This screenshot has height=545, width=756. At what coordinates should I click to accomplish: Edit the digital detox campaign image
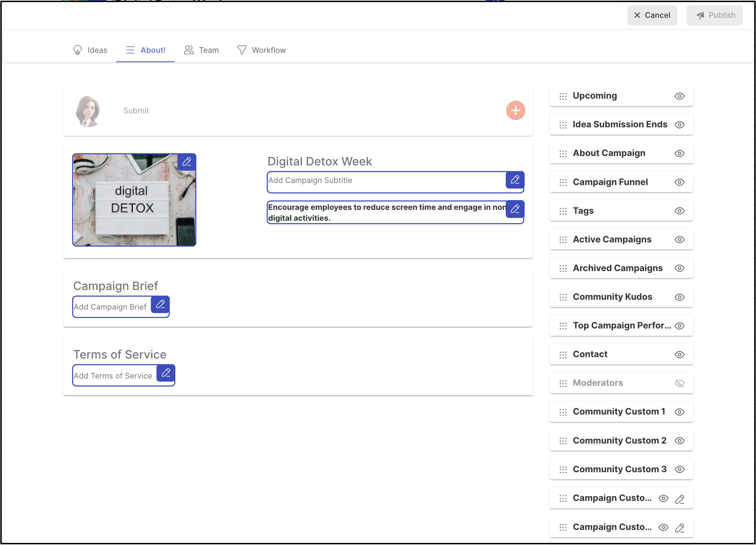pos(187,162)
